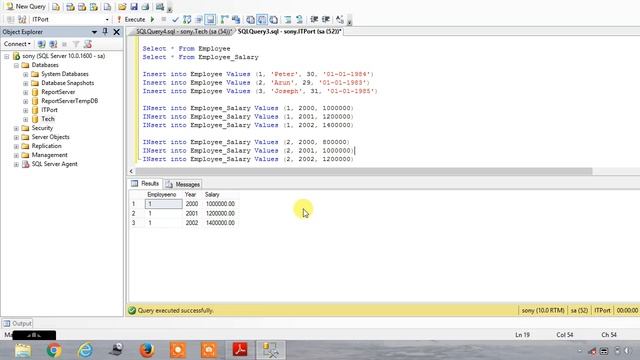This screenshot has height=360, width=640.
Task: Specify values for template parameters
Action: tap(340, 20)
